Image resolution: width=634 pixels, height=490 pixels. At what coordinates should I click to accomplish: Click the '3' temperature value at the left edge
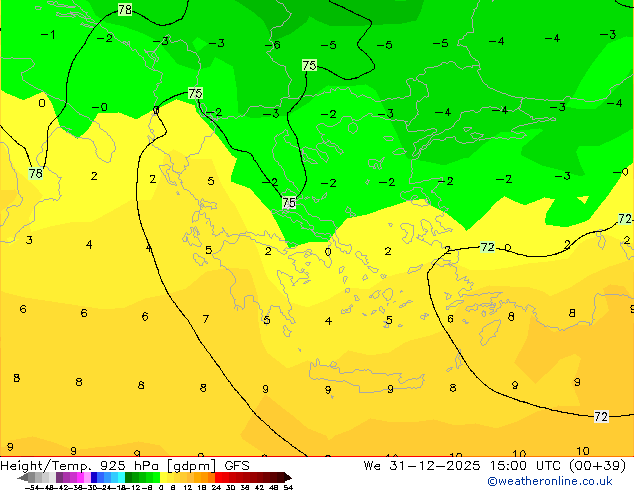click(x=29, y=240)
